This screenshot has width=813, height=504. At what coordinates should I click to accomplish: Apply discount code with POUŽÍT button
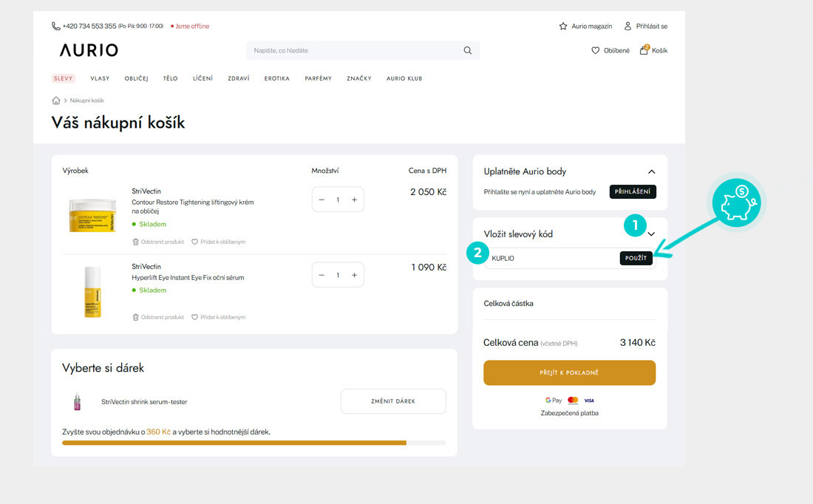[636, 258]
